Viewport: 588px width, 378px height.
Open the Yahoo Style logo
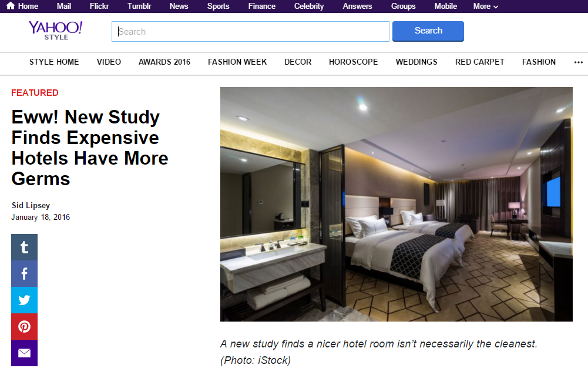point(55,31)
